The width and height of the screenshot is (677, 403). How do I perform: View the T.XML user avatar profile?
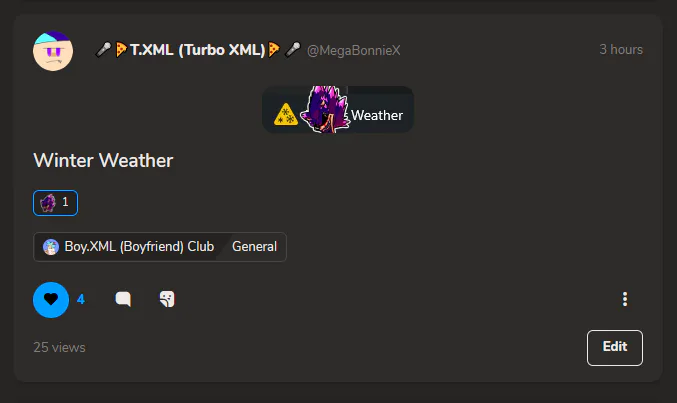(53, 51)
